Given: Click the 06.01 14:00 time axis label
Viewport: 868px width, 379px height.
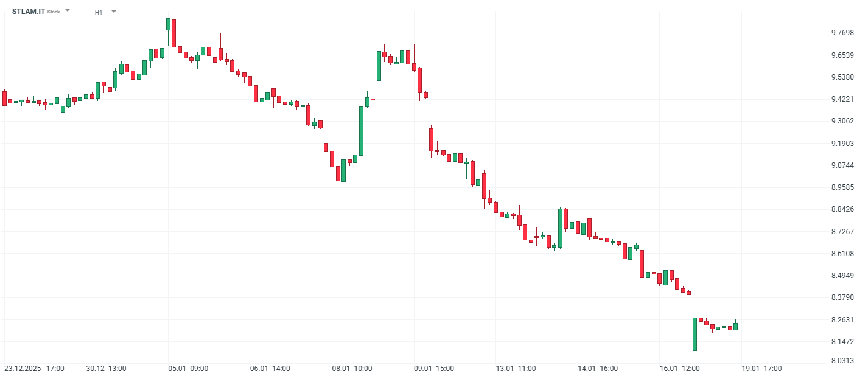Looking at the screenshot, I should 270,369.
